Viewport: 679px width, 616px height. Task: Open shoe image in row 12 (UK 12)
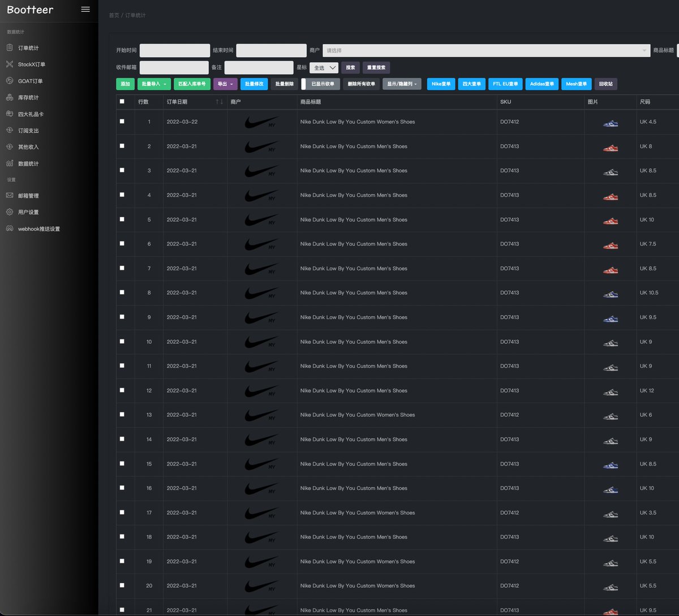611,391
